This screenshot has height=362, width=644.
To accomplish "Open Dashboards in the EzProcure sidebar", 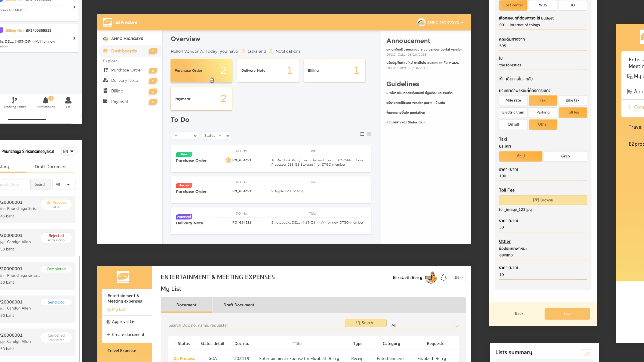I will tap(123, 51).
